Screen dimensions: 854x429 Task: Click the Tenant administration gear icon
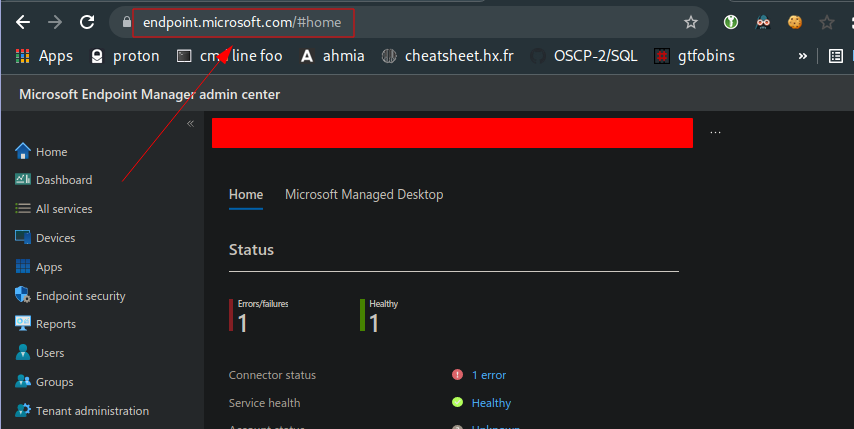tap(23, 410)
